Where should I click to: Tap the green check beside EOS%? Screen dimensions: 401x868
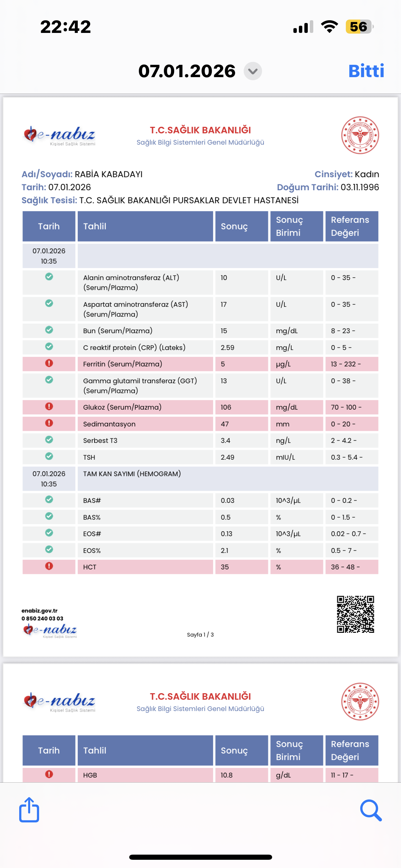pos(49,549)
